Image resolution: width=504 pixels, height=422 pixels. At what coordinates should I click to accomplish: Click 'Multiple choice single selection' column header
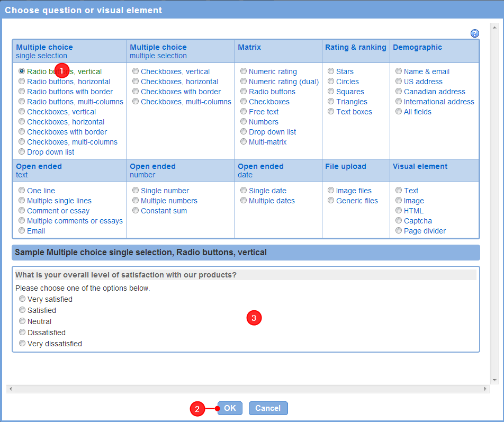click(x=70, y=51)
